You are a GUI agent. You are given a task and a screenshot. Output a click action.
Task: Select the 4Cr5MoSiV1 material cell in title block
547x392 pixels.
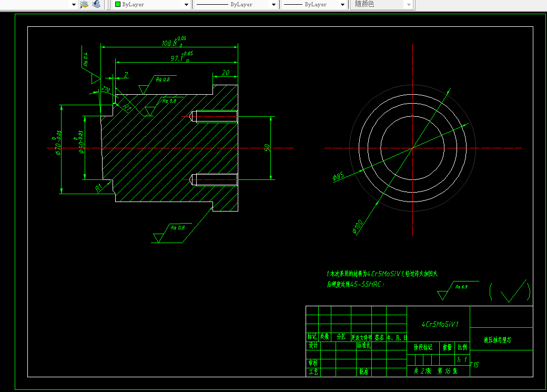[x=439, y=324]
